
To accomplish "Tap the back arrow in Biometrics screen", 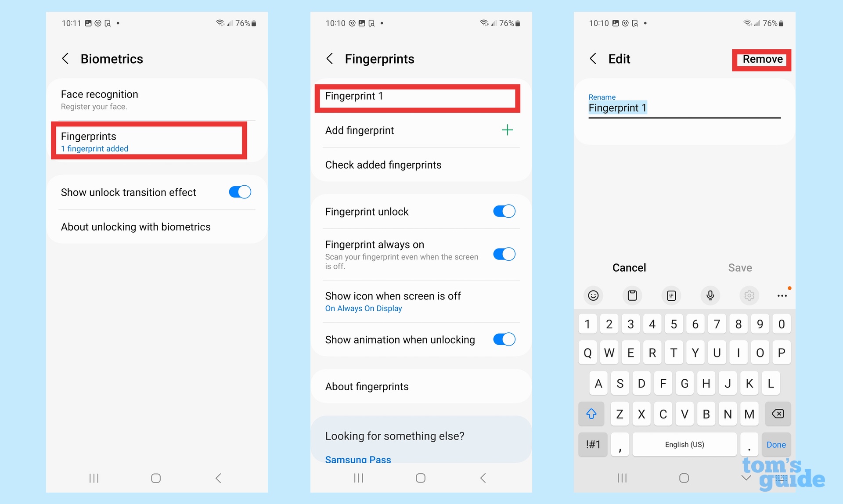I will click(x=65, y=58).
